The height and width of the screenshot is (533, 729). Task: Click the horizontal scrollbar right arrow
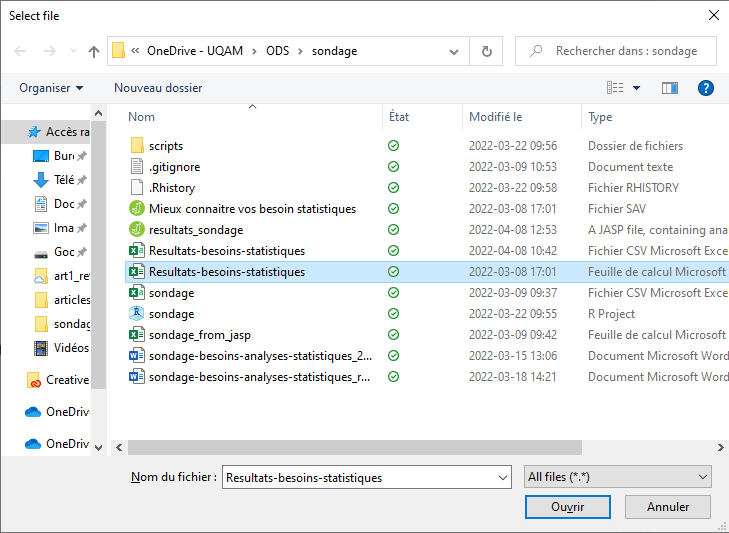tap(720, 447)
